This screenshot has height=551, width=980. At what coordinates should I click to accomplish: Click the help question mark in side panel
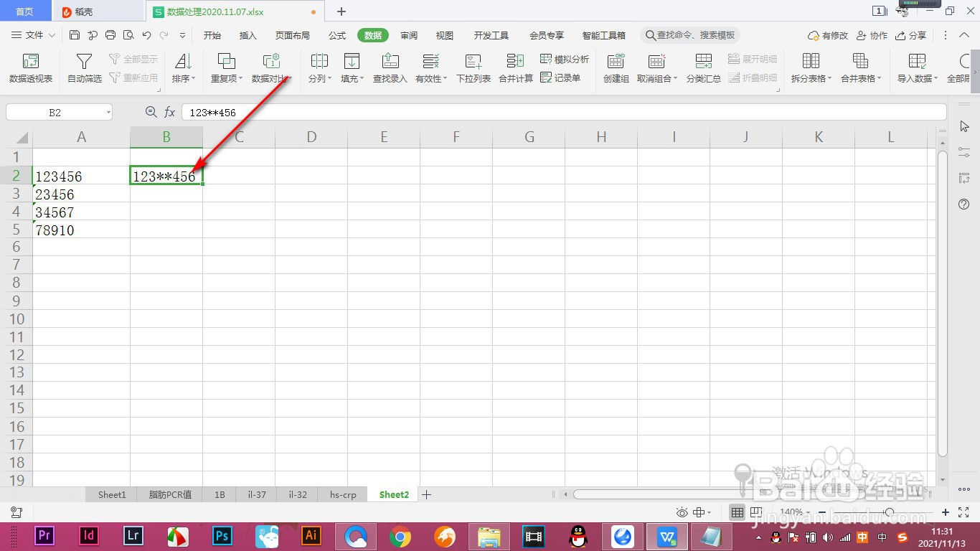coord(964,204)
